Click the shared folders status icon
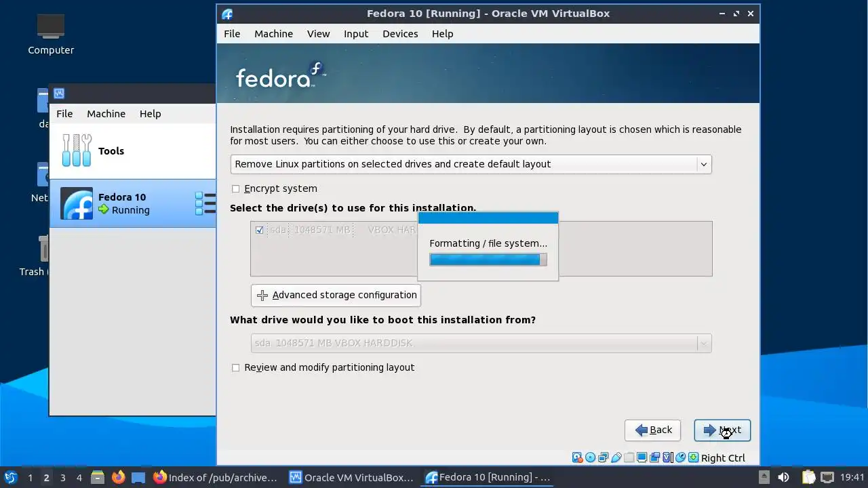 (629, 457)
